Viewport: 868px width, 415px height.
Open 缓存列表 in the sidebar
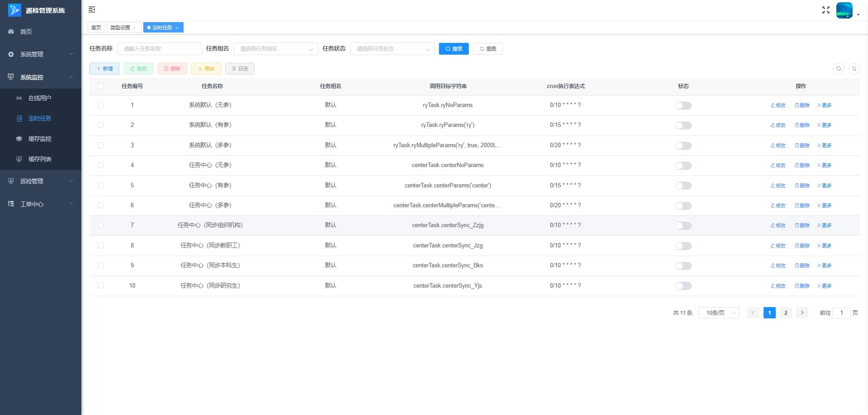pos(41,159)
